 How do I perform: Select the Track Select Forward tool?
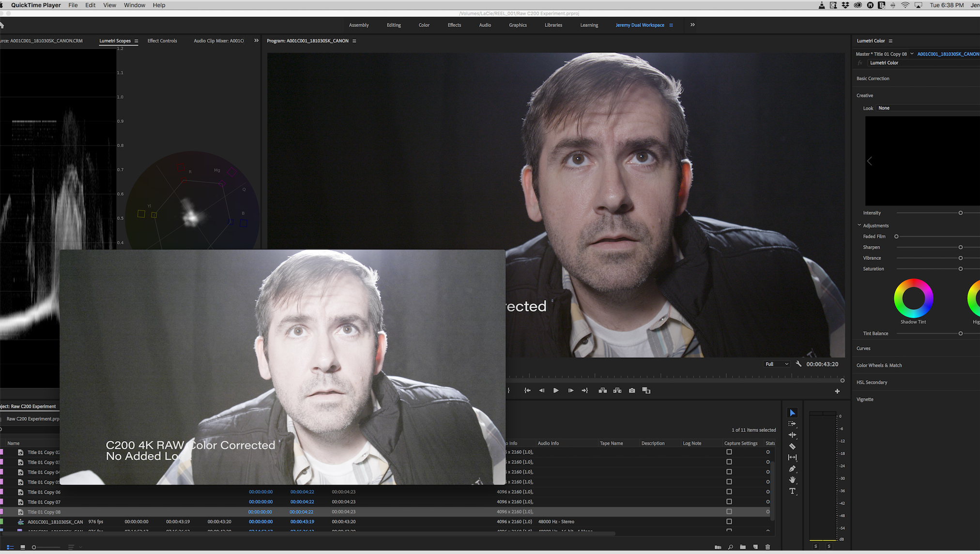coord(792,424)
